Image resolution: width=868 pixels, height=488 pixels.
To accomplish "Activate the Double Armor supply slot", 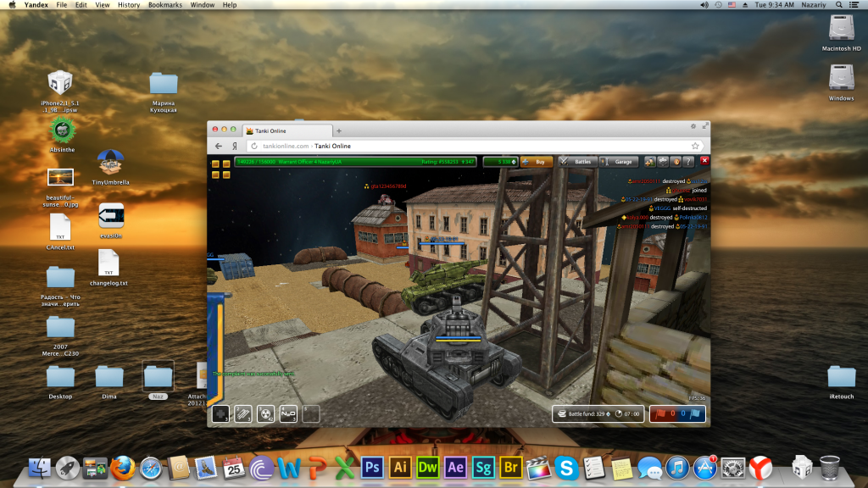I will pyautogui.click(x=243, y=413).
